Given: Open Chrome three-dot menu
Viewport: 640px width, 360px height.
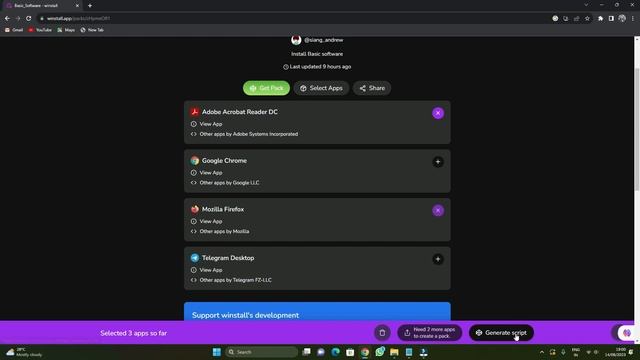Looking at the screenshot, I should coord(633,18).
